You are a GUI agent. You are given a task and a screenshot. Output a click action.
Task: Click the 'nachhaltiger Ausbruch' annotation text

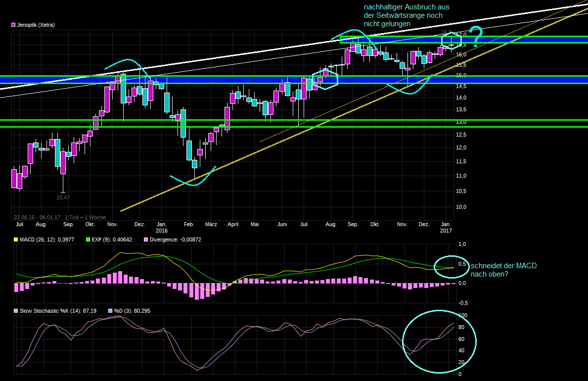(407, 15)
